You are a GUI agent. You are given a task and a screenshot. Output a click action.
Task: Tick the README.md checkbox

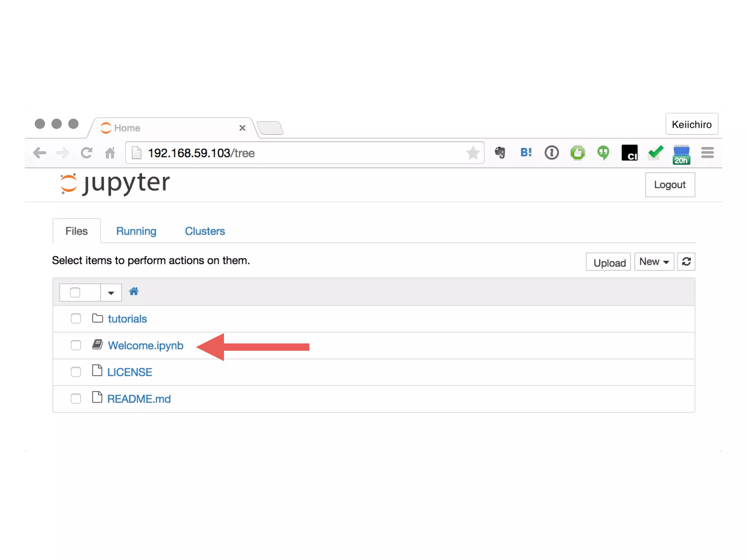pyautogui.click(x=76, y=398)
